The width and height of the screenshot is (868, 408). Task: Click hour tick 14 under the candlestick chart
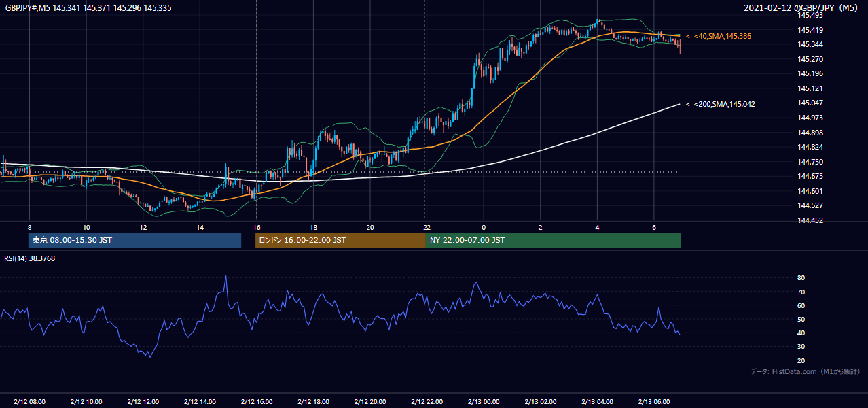[x=200, y=227]
